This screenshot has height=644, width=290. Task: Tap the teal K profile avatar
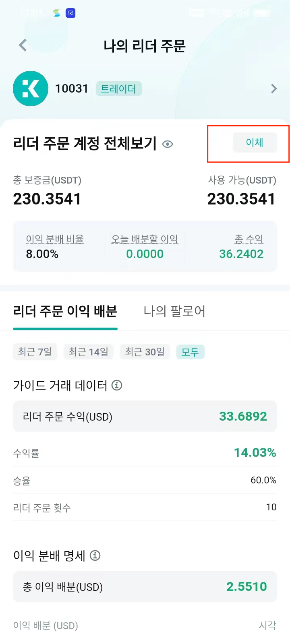click(31, 89)
